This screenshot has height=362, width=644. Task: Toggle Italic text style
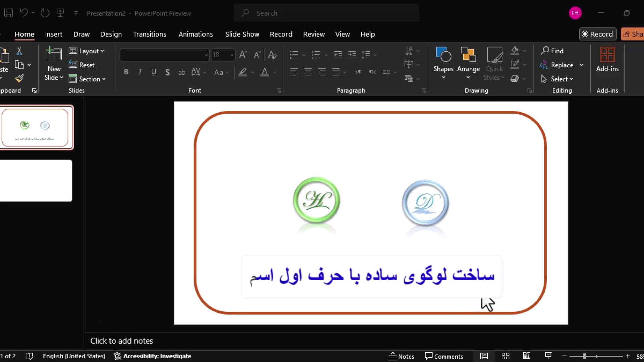(x=140, y=72)
